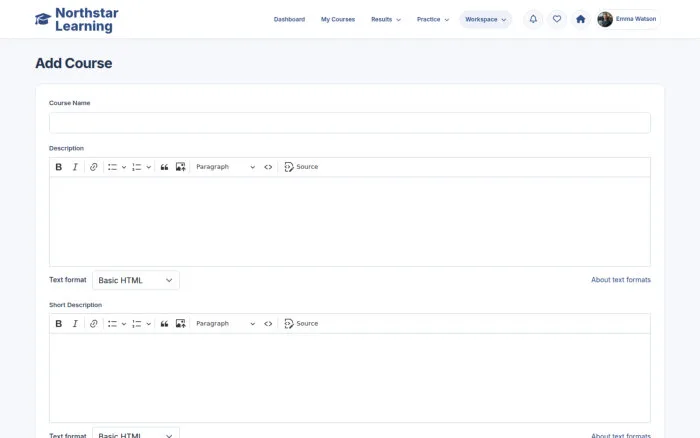Click the heart favorites icon
This screenshot has height=438, width=700.
(557, 19)
